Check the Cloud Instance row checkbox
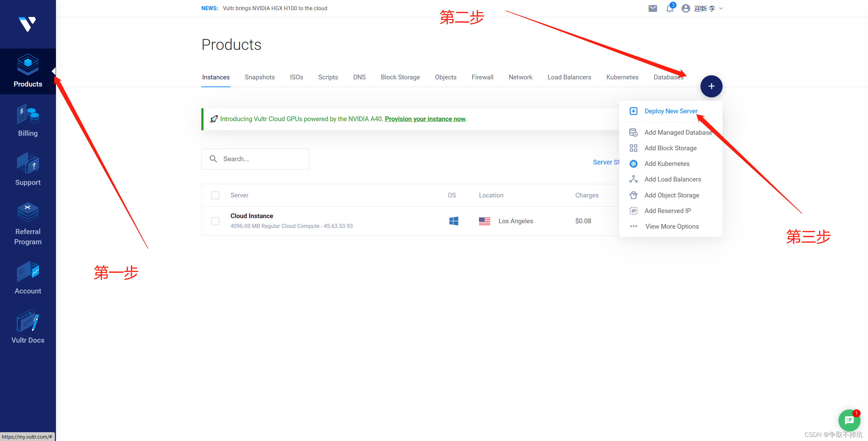This screenshot has height=441, width=868. 215,221
